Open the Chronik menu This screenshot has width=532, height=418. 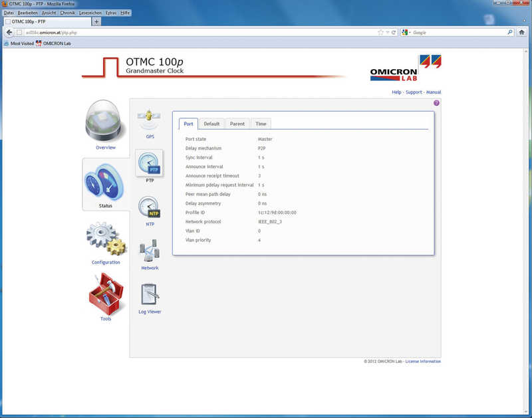[68, 13]
